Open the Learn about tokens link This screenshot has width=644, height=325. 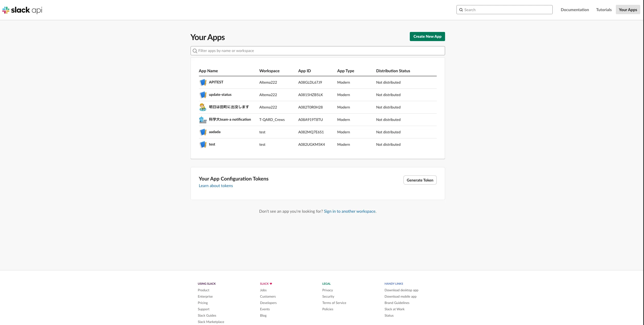pyautogui.click(x=216, y=186)
